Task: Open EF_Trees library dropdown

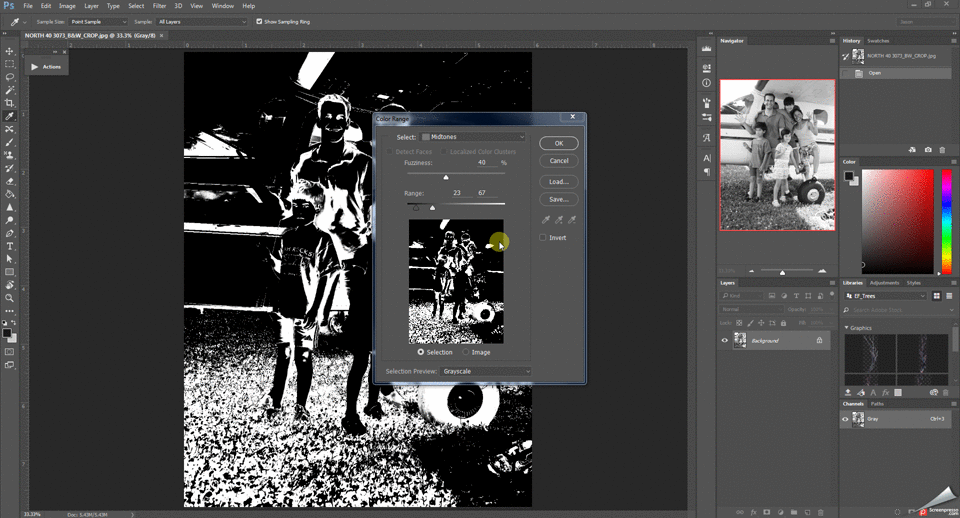Action: [885, 296]
